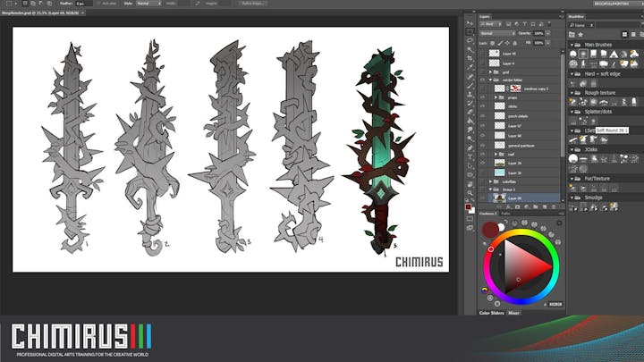Click the Feather input field
The width and height of the screenshot is (644, 362).
click(x=84, y=4)
